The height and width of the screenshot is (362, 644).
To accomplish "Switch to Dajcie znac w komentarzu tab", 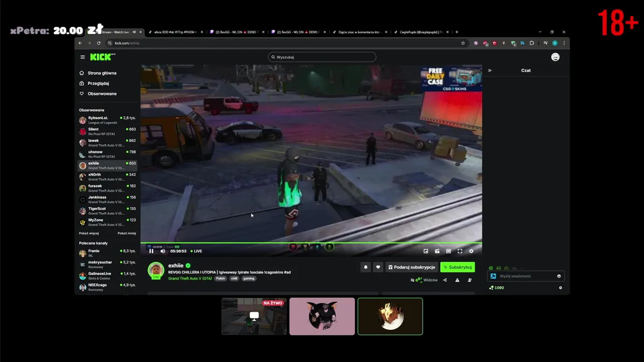I will point(360,32).
